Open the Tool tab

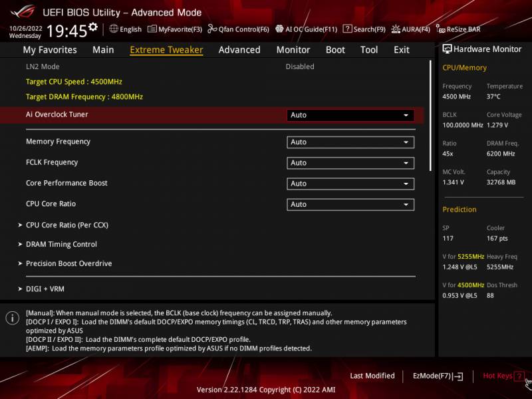pyautogui.click(x=369, y=50)
